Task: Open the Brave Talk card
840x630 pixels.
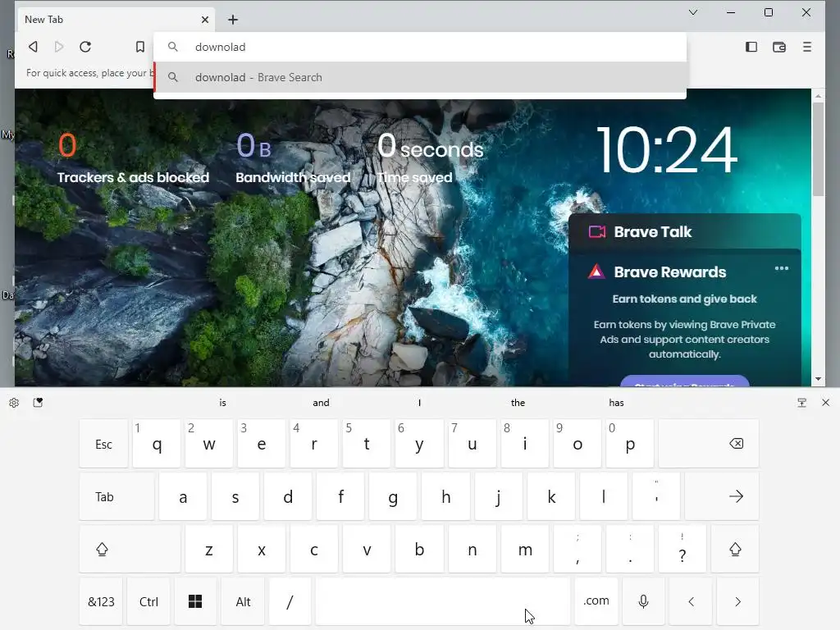Action: tap(685, 231)
